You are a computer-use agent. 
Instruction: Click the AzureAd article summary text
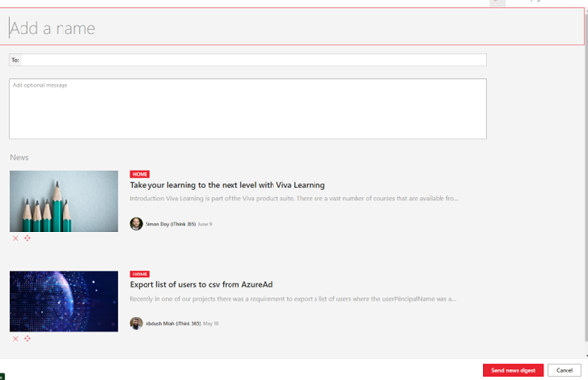(293, 299)
